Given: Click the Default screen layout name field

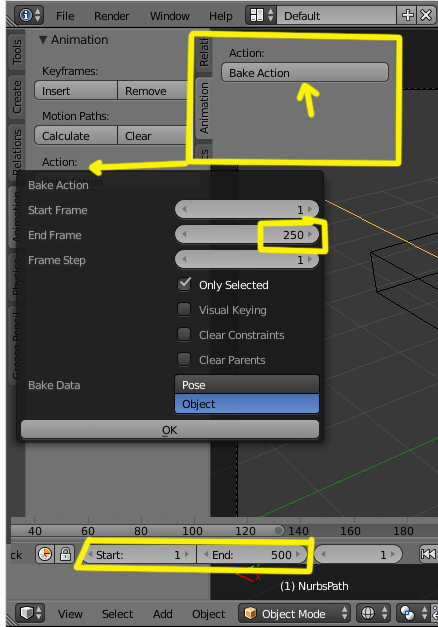Looking at the screenshot, I should click(337, 16).
